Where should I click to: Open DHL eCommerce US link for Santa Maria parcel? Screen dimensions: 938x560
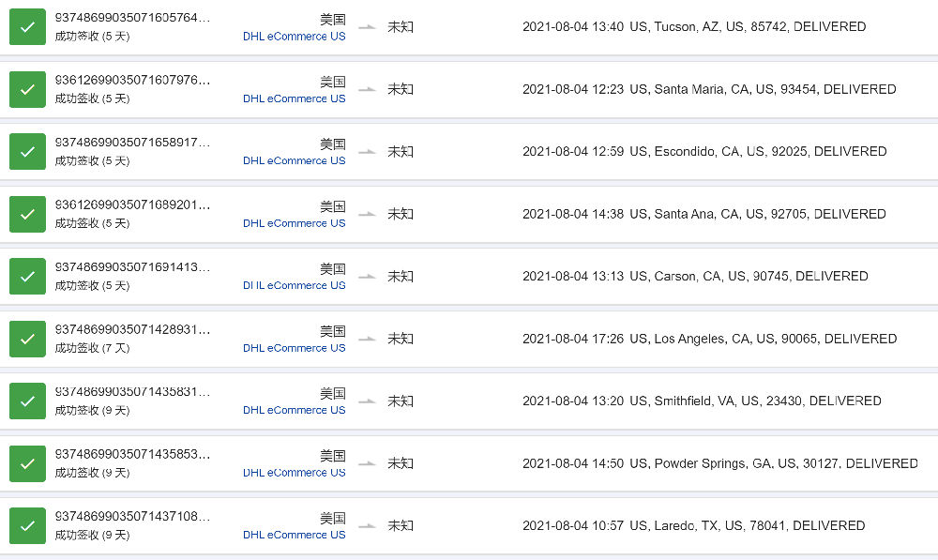(294, 98)
